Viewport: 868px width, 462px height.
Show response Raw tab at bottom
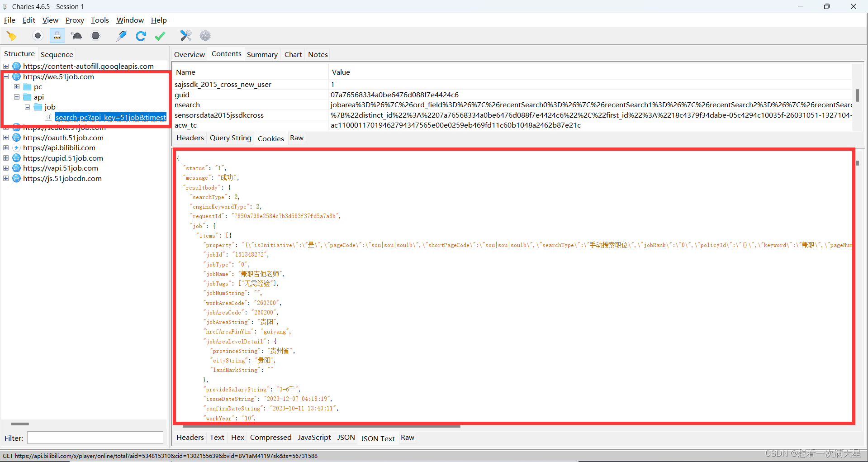pyautogui.click(x=408, y=438)
